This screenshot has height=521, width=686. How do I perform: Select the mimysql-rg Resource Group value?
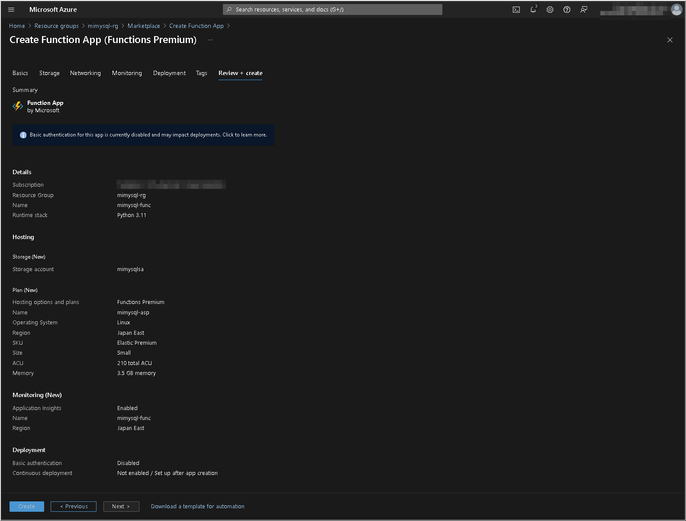[x=131, y=196]
